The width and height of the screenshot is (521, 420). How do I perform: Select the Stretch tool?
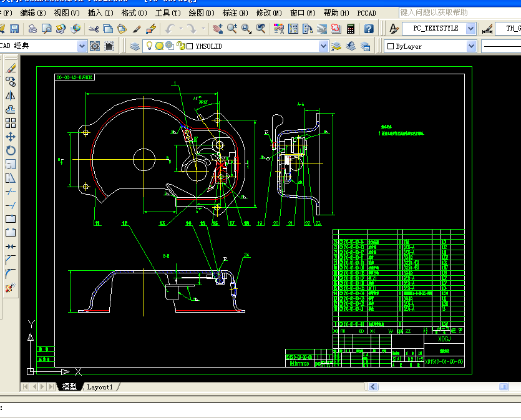point(11,178)
